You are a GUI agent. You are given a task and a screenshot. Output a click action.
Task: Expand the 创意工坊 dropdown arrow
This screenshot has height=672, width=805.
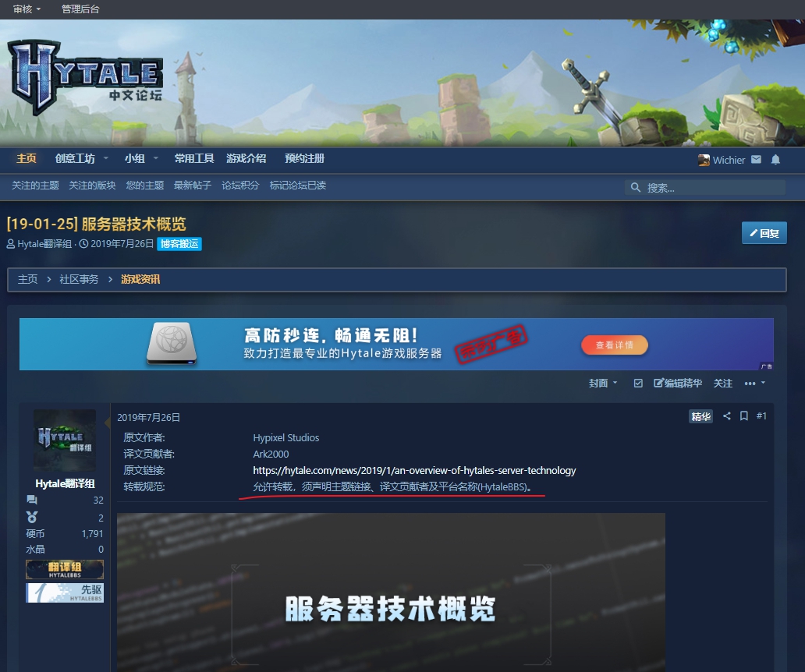(106, 158)
